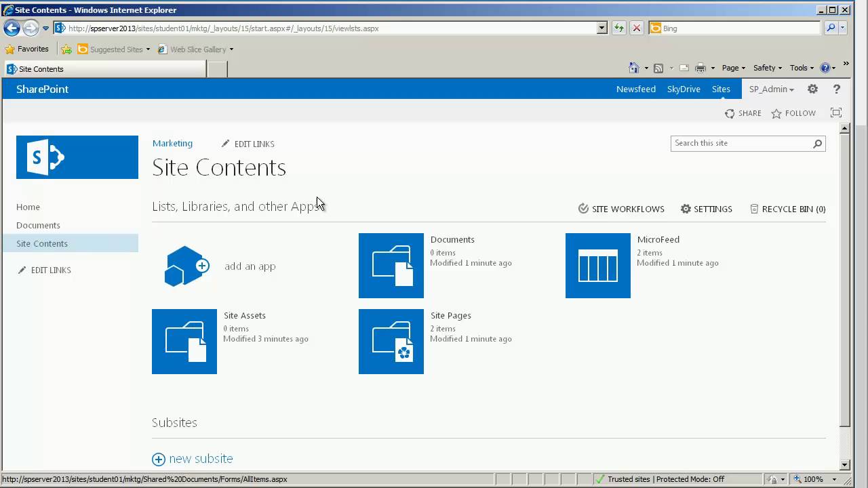868x488 pixels.
Task: Click the new subsite link
Action: click(x=201, y=459)
